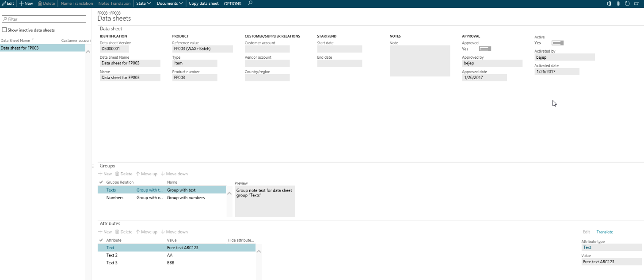The width and height of the screenshot is (644, 280).
Task: Click the End date field
Action: 340,63
